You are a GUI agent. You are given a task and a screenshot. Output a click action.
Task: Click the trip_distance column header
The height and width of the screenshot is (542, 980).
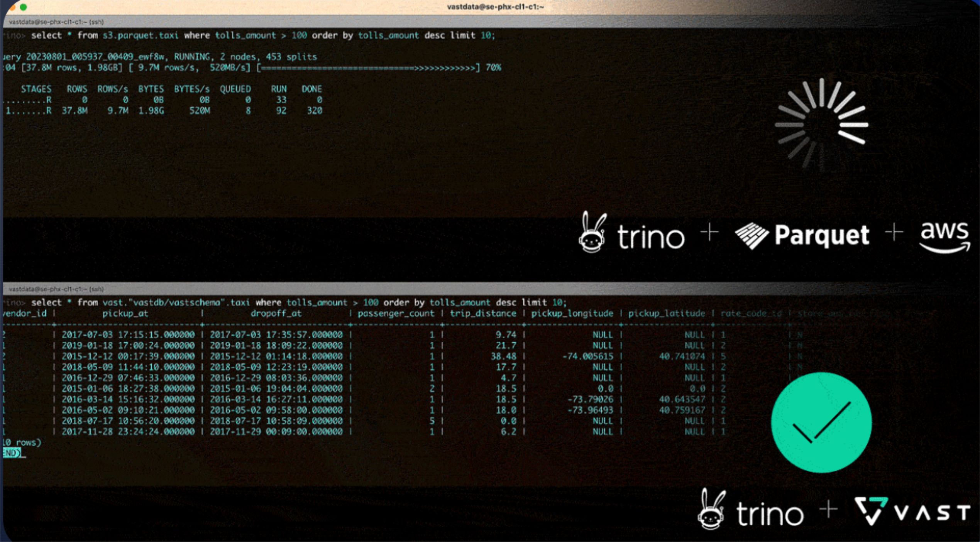(483, 314)
